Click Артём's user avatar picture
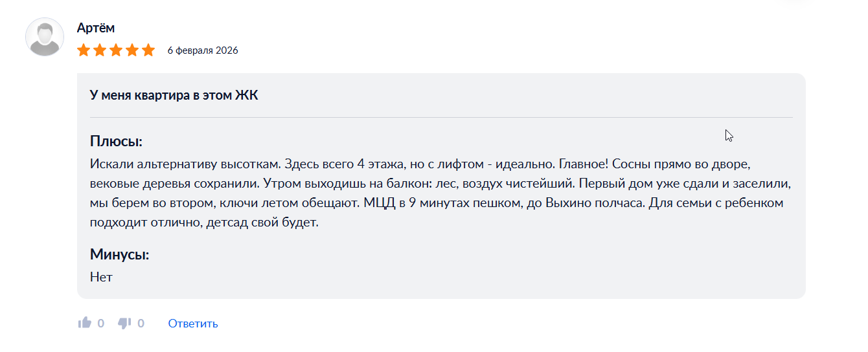 click(45, 37)
